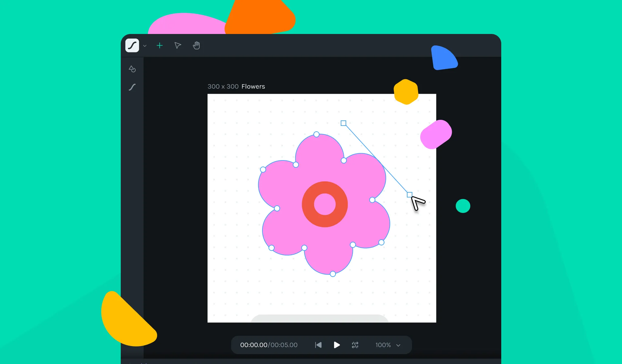This screenshot has height=364, width=622.
Task: Click the app logo in the top bar
Action: click(132, 45)
